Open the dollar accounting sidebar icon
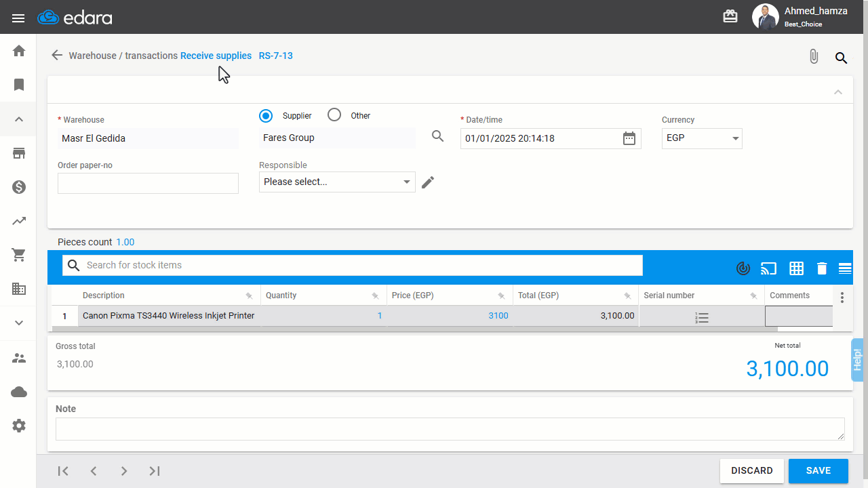This screenshot has width=868, height=488. pos(19,187)
